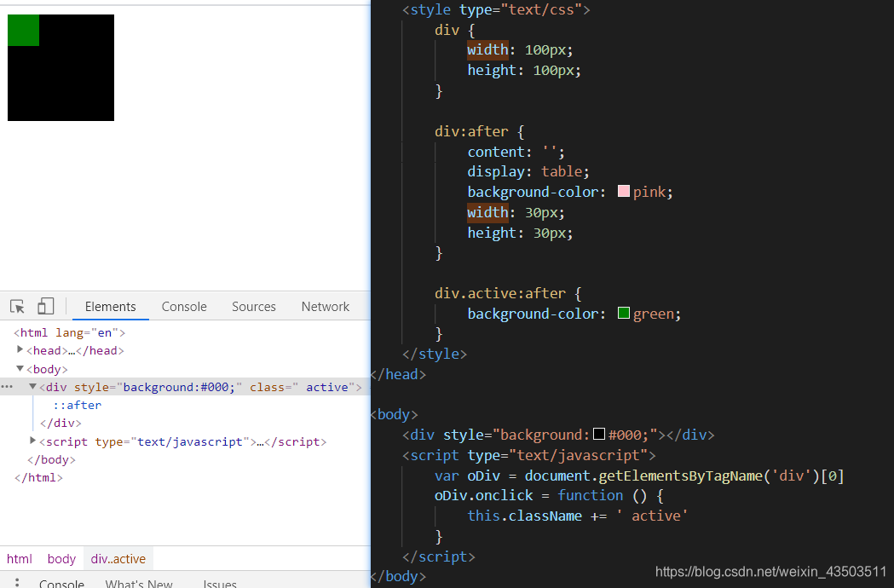Expand the script node in DOM tree
Image resolution: width=894 pixels, height=588 pixels.
(x=32, y=441)
